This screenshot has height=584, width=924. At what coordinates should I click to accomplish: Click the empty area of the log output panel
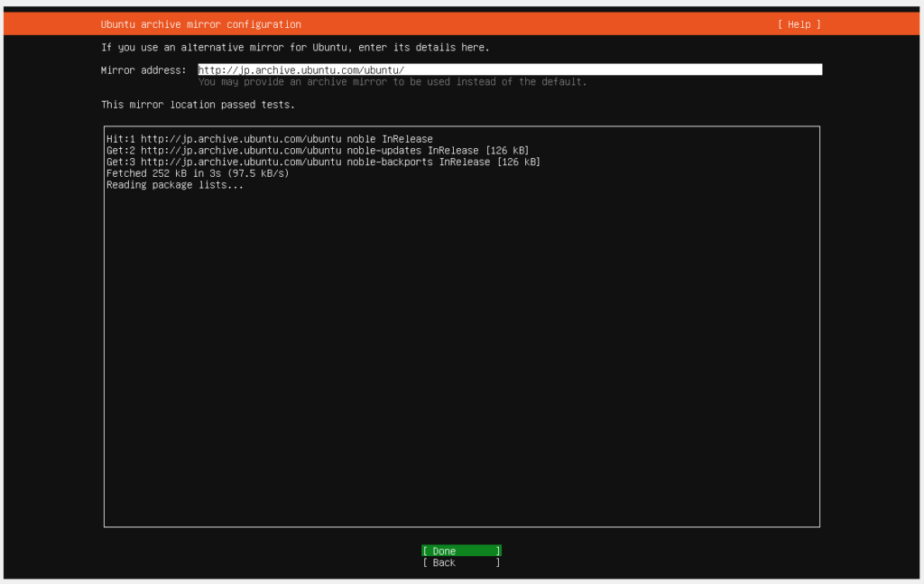(460, 361)
